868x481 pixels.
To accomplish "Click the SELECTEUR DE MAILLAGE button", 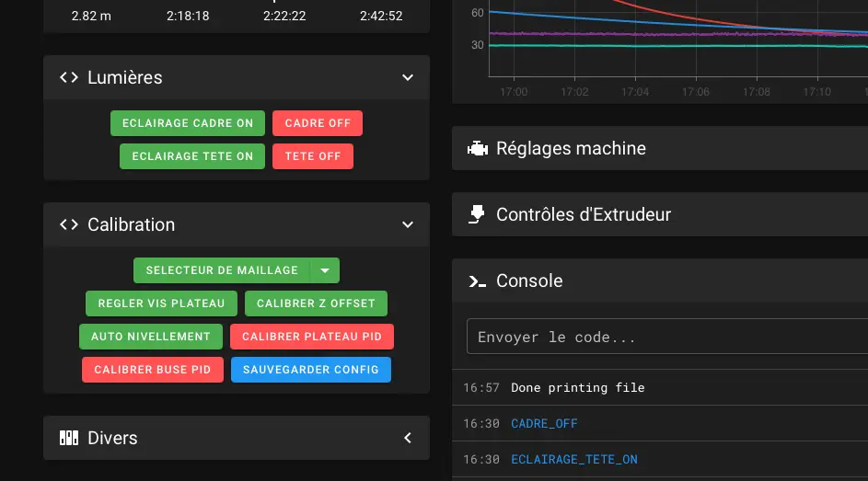I will pyautogui.click(x=222, y=270).
